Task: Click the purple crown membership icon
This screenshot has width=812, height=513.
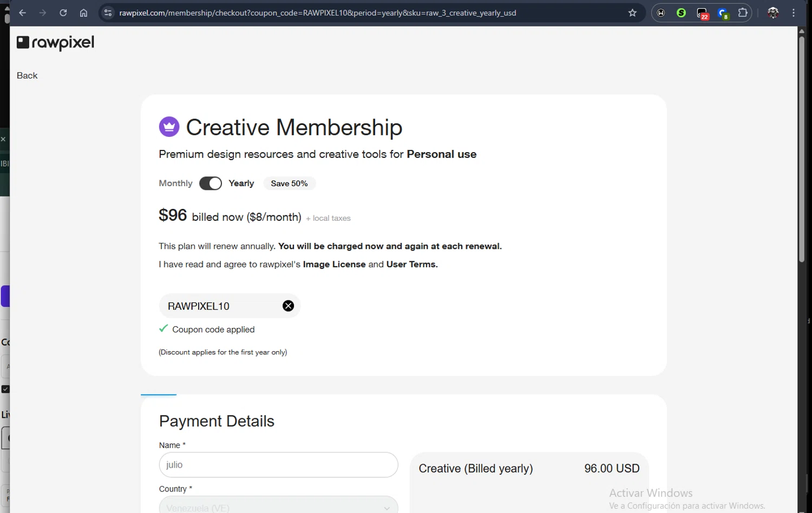Action: [x=169, y=127]
